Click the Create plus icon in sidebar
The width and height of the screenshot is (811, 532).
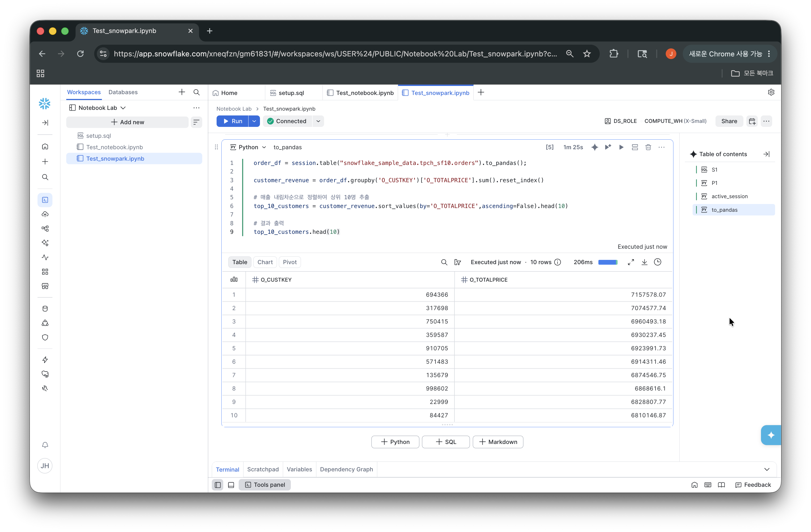pyautogui.click(x=45, y=161)
